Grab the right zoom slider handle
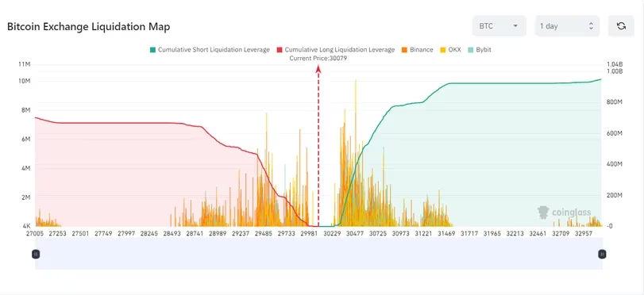The width and height of the screenshot is (644, 295). point(602,254)
